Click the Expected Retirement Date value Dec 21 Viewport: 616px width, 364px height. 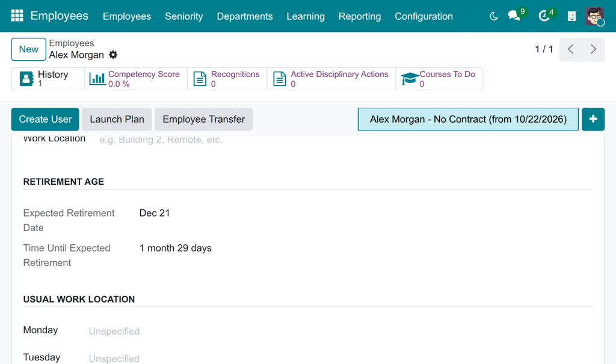155,213
